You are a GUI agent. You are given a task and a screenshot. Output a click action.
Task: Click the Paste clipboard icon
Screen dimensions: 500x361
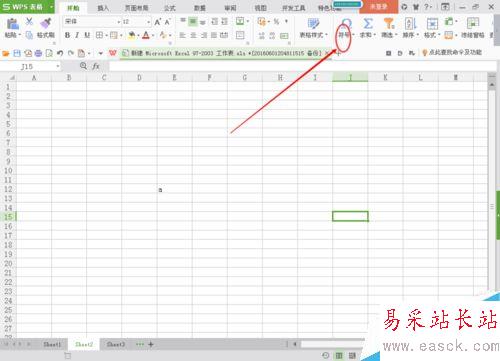coord(12,24)
